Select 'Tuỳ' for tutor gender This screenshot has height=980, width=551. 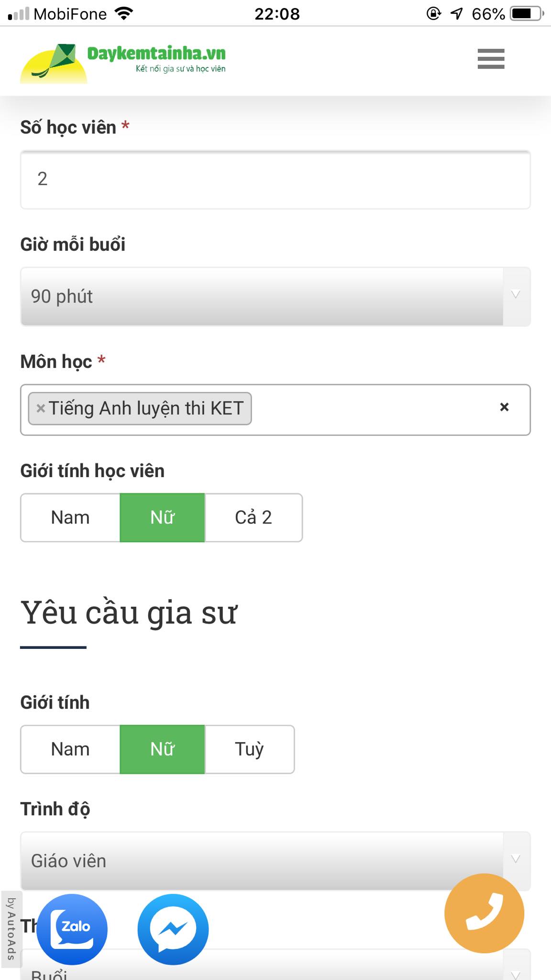tap(249, 749)
